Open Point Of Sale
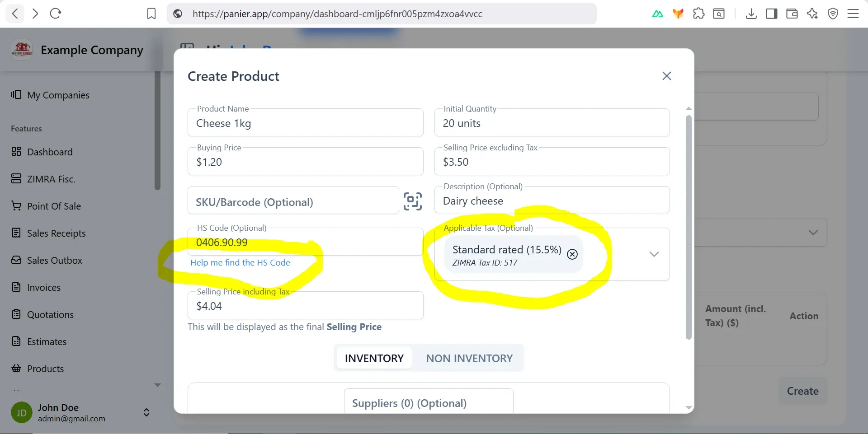This screenshot has width=868, height=434. pos(46,206)
